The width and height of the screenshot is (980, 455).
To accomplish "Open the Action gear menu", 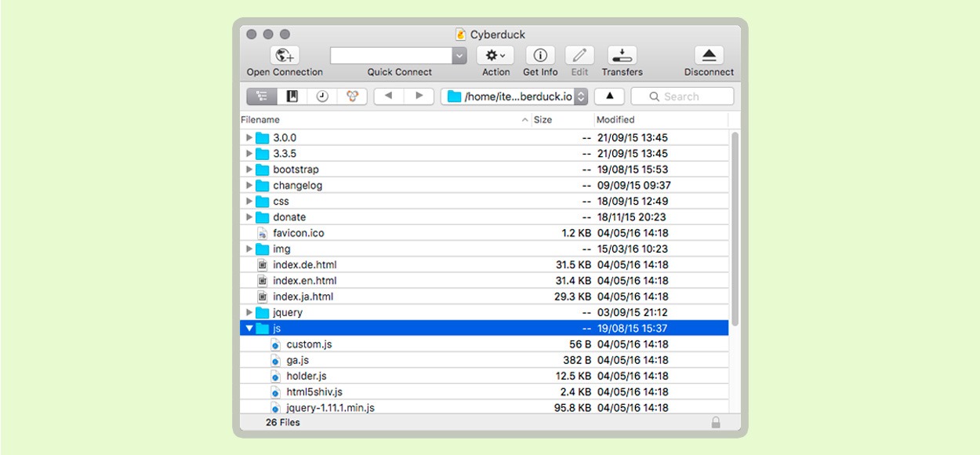I will coord(495,56).
